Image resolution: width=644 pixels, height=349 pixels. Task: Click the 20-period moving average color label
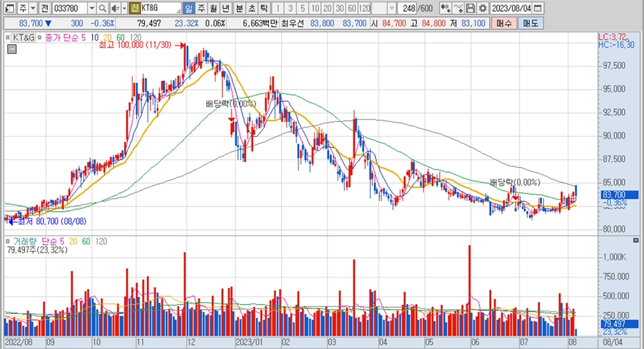tap(107, 38)
